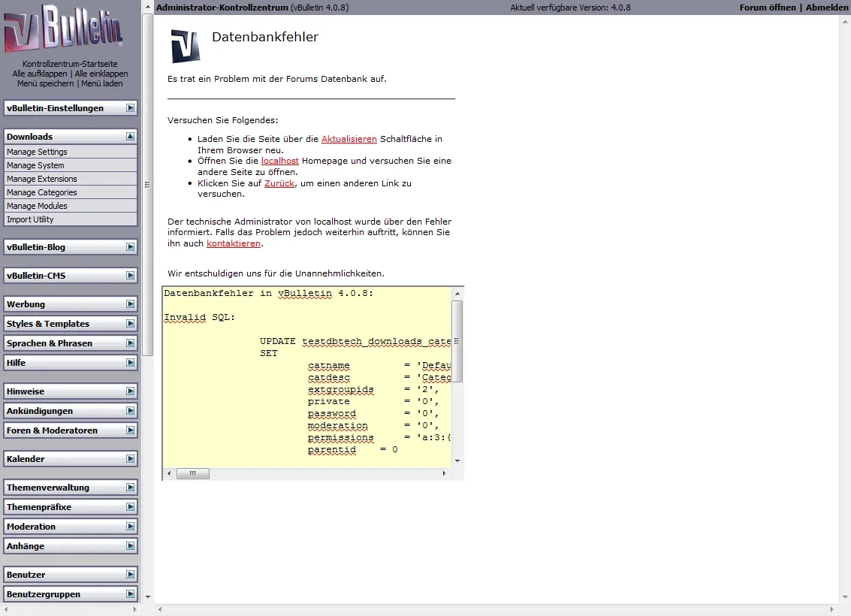Image resolution: width=851 pixels, height=616 pixels.
Task: Click main page scroll right arrow
Action: 832,609
